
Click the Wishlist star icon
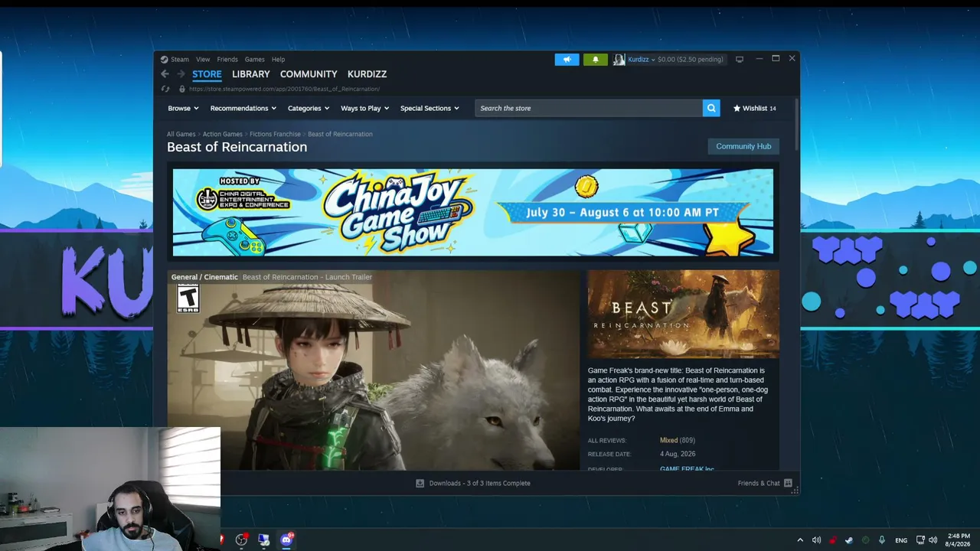[x=737, y=108]
